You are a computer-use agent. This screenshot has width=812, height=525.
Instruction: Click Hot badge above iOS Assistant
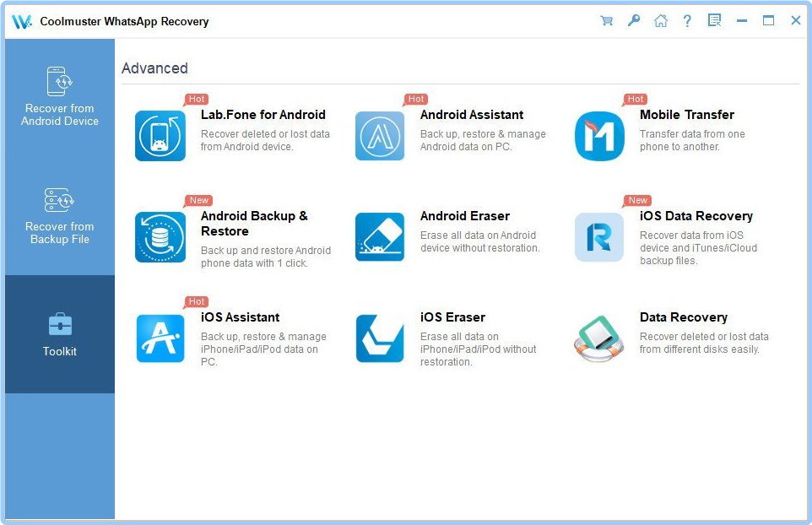point(197,301)
